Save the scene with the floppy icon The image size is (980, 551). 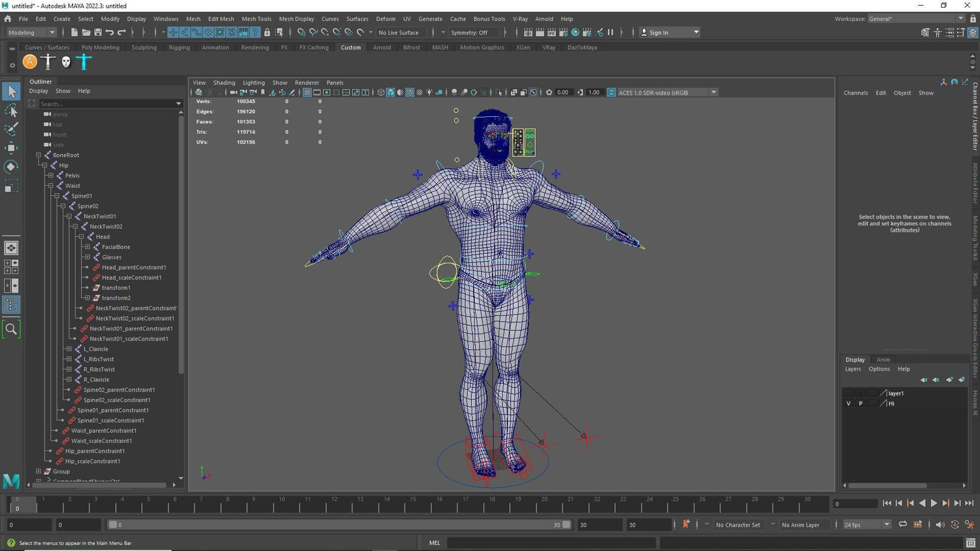point(98,32)
